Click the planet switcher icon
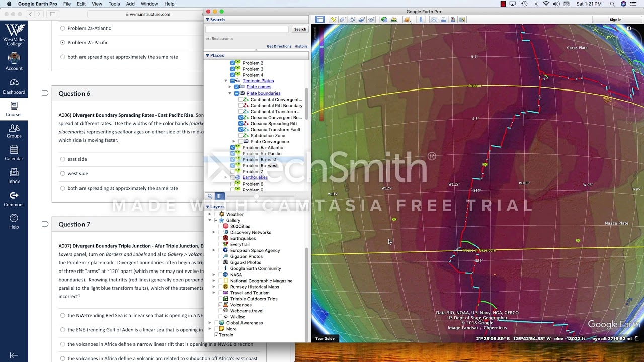 point(407,20)
